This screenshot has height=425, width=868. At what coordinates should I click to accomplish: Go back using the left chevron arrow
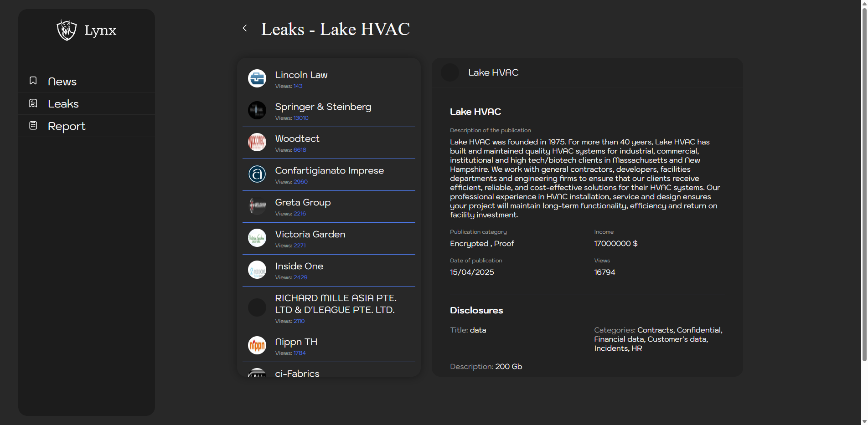pos(245,28)
